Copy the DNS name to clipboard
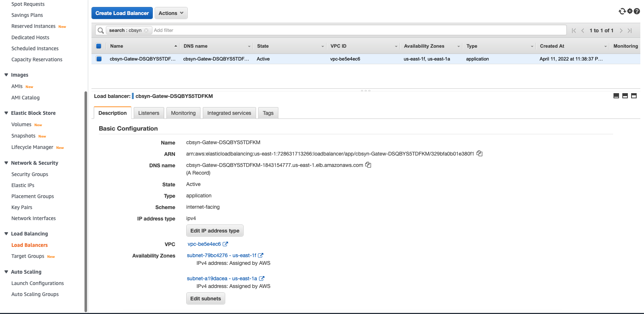This screenshot has height=314, width=644. click(368, 165)
